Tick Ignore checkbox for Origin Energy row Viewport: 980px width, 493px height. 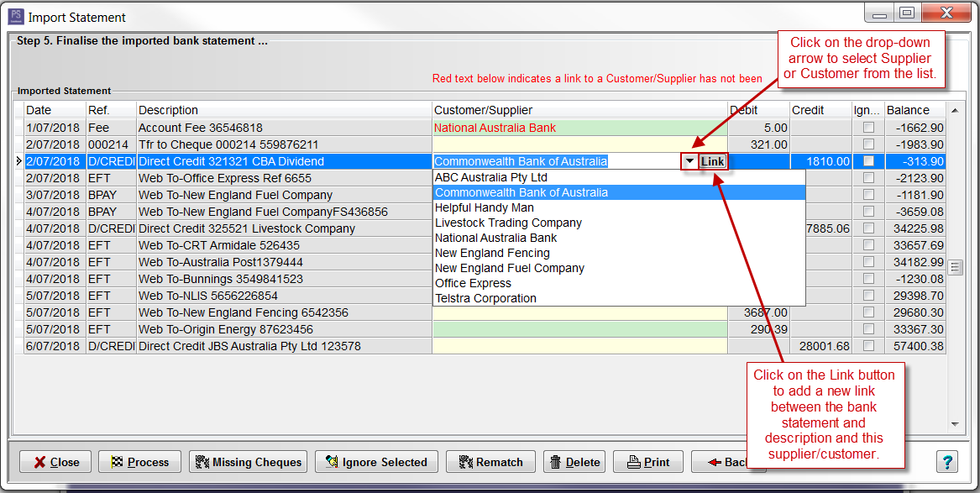[868, 329]
